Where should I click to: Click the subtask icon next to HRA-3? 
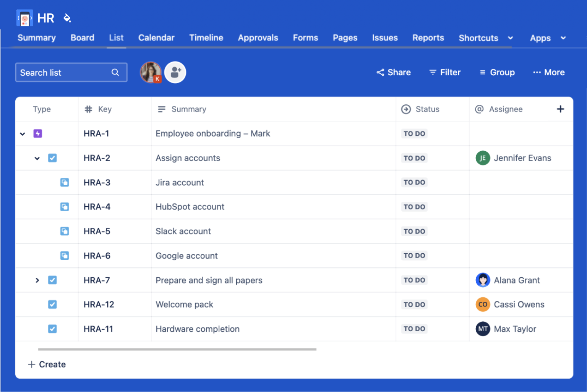[65, 182]
